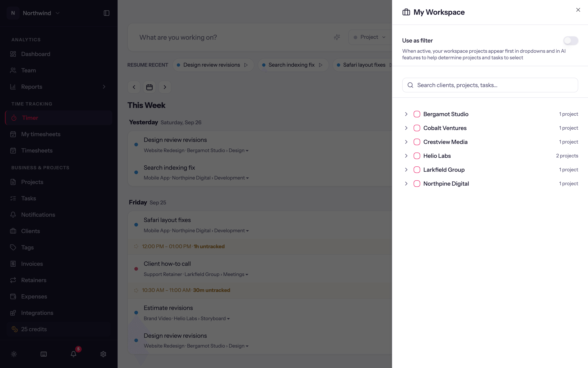This screenshot has height=368, width=588.
Task: Open the calendar date picker icon
Action: [149, 87]
